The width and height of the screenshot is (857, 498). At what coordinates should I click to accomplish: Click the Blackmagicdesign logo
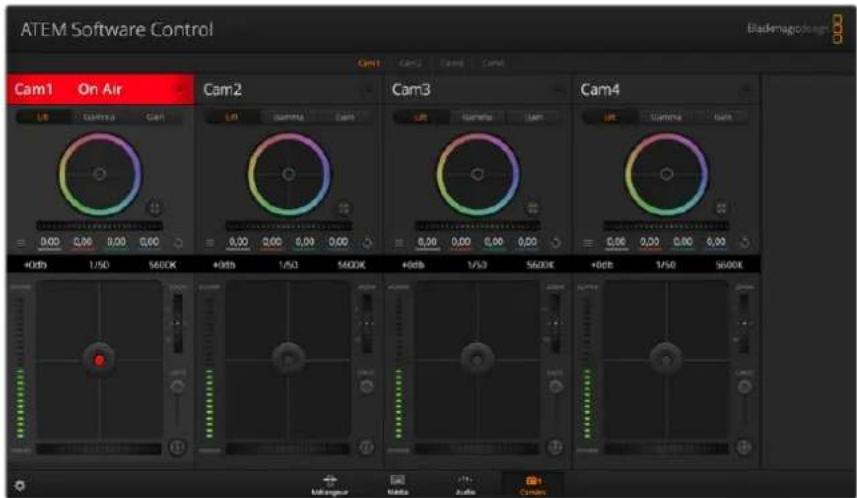point(794,29)
